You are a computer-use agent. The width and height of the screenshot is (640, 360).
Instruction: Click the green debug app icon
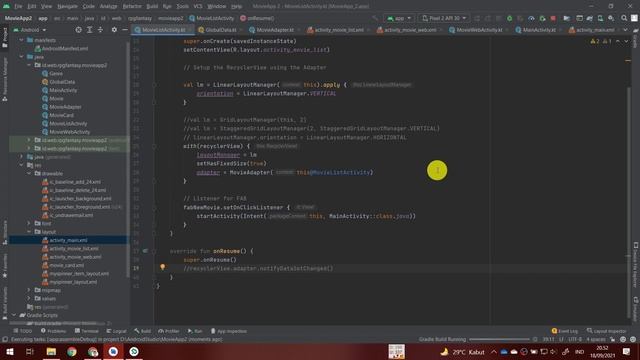[x=509, y=18]
